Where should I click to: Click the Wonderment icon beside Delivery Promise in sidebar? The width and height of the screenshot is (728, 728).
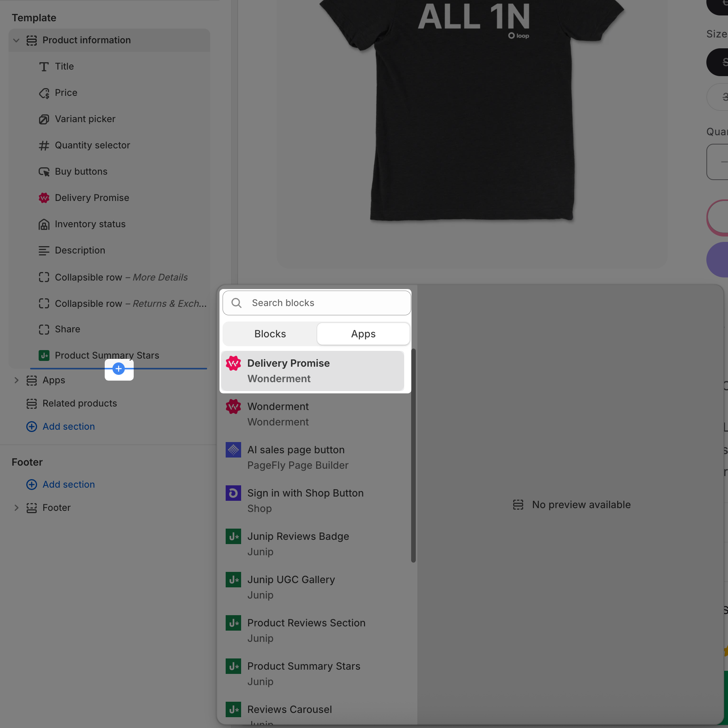coord(44,198)
